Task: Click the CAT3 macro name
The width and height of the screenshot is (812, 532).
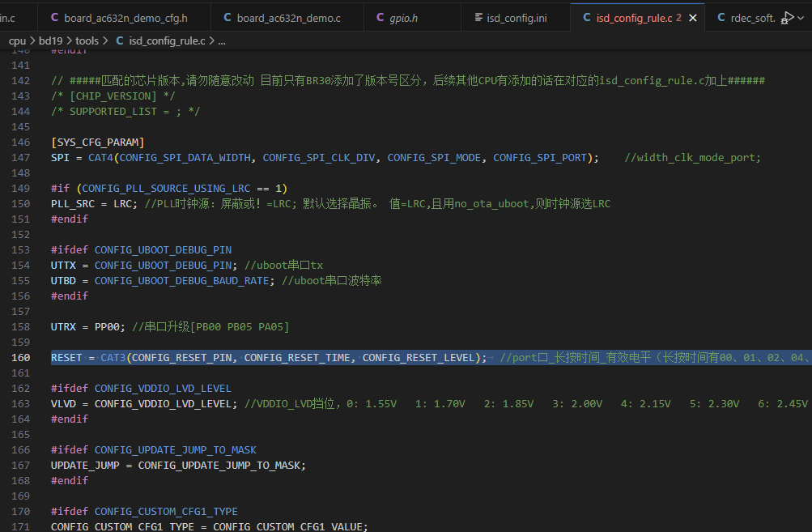Action: (x=113, y=358)
